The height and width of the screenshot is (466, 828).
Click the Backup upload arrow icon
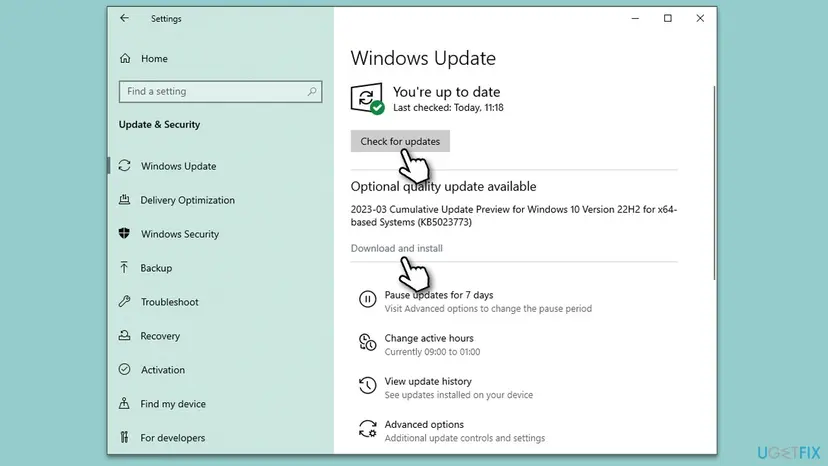tap(124, 267)
